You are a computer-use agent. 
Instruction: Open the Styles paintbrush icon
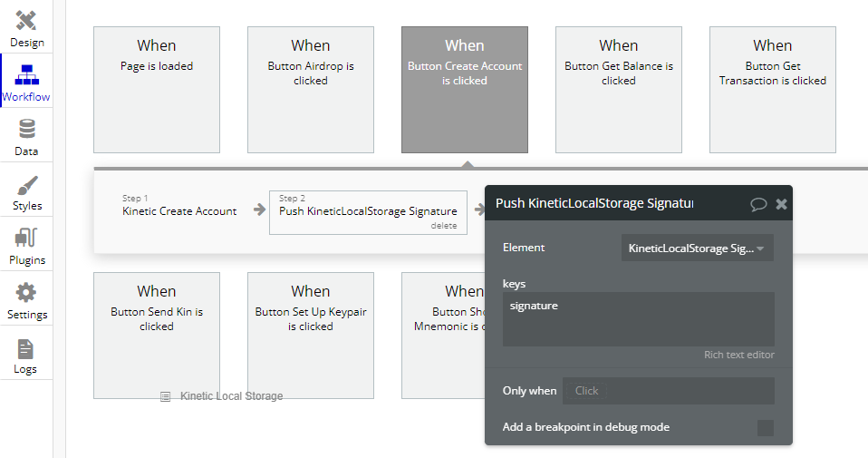[x=26, y=185]
